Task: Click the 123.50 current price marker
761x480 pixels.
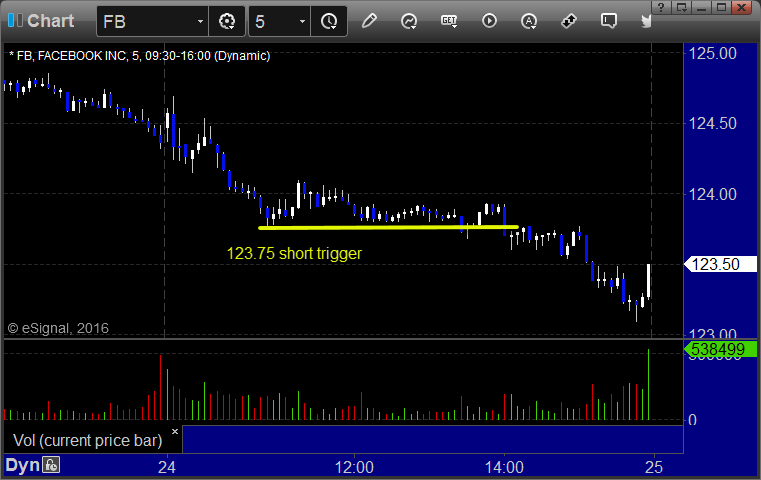Action: pyautogui.click(x=720, y=265)
